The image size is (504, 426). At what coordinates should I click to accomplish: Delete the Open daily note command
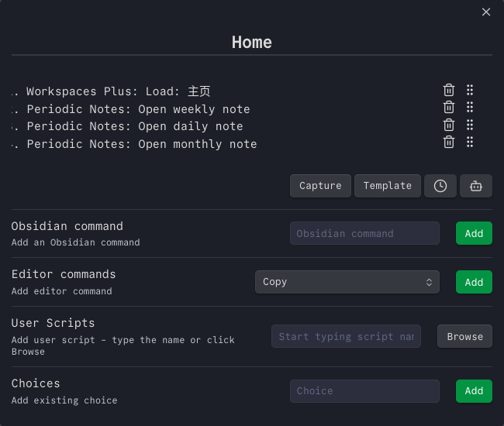click(448, 125)
